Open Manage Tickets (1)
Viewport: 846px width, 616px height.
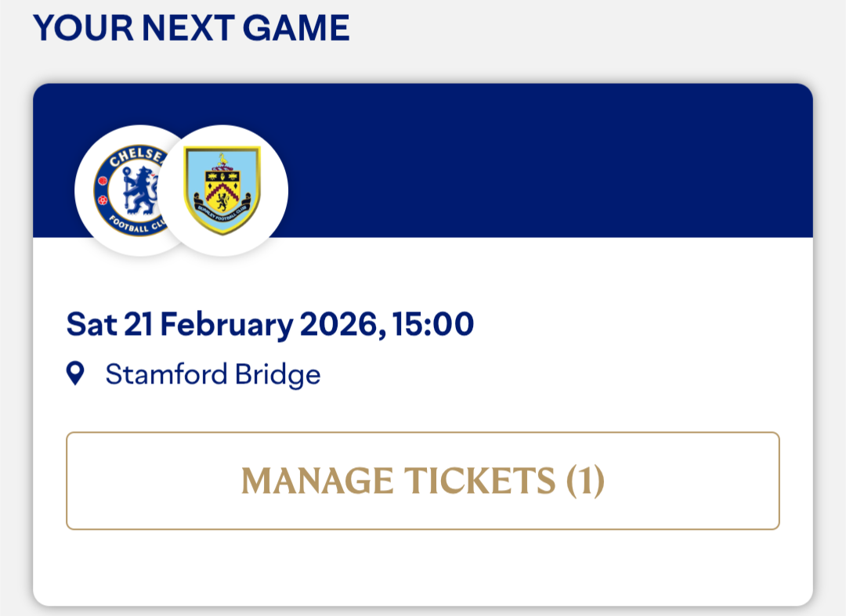point(423,481)
